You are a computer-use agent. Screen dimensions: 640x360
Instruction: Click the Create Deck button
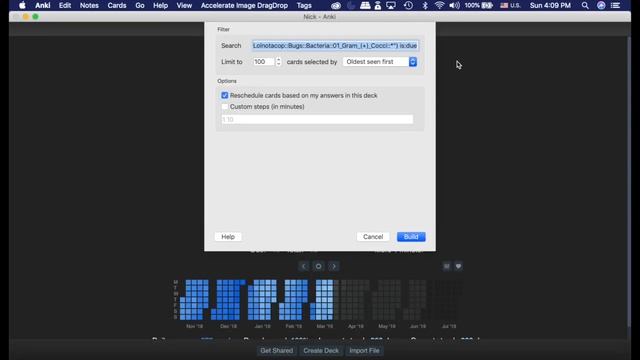pos(321,351)
